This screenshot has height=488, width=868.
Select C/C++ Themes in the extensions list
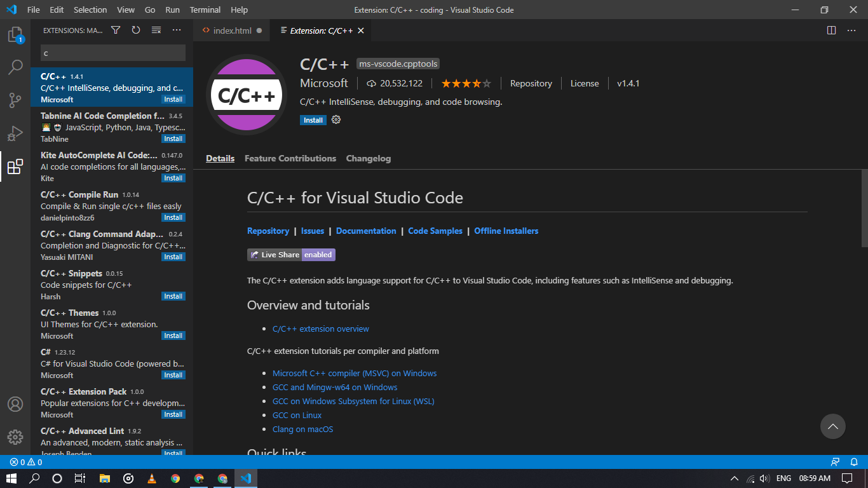[112, 323]
